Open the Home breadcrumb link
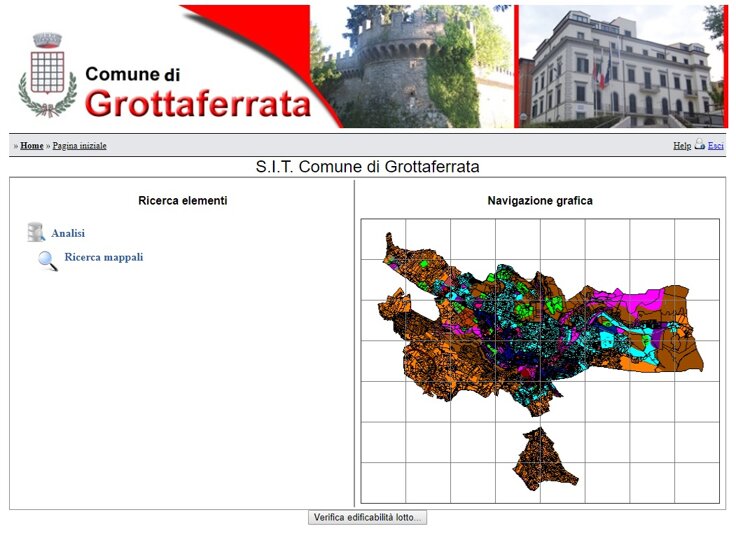 coord(32,146)
